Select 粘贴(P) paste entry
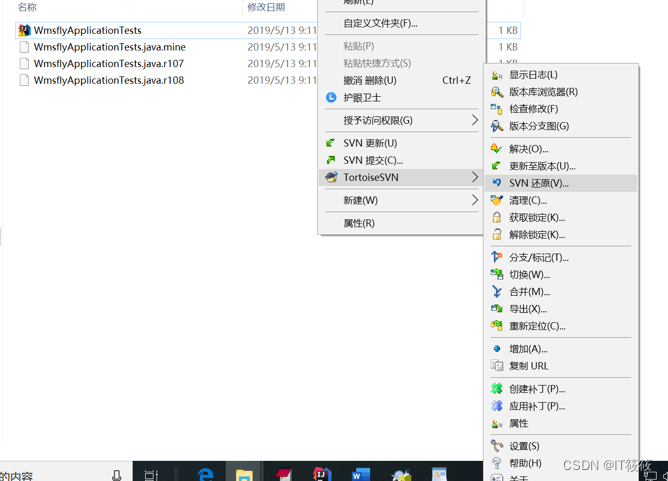This screenshot has width=668, height=481. coord(400,46)
